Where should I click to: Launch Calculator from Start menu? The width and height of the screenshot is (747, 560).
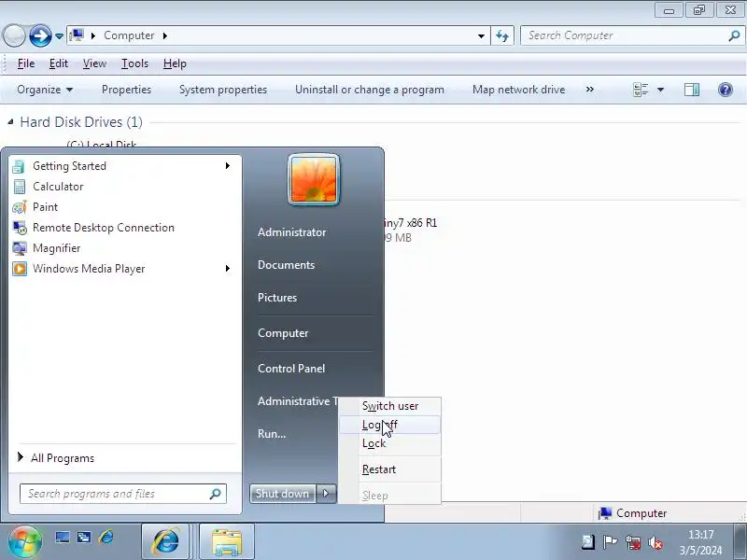123,186
